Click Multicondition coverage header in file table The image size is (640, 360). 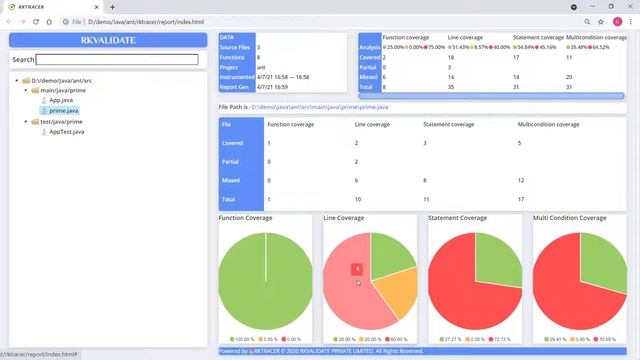pos(549,124)
